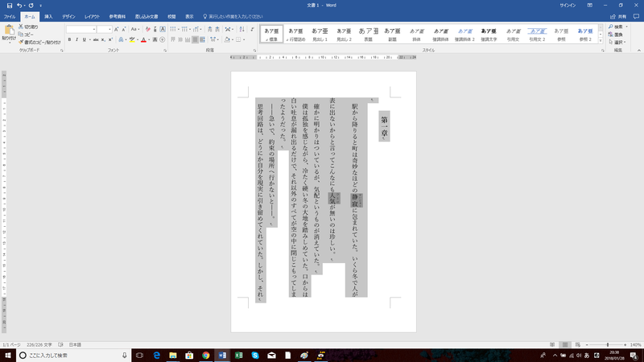Open the font color dropdown arrow

tap(149, 39)
